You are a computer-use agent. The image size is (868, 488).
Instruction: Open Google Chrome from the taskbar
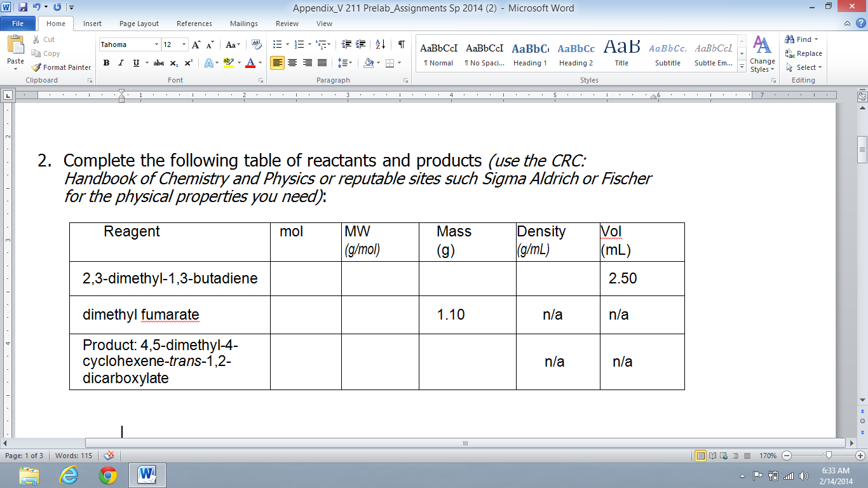pyautogui.click(x=108, y=475)
